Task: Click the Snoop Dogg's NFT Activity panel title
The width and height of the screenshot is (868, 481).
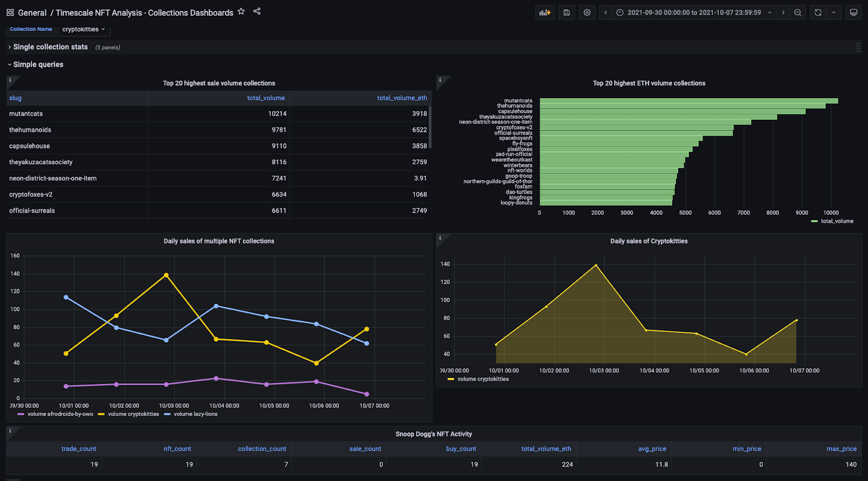Action: point(433,434)
